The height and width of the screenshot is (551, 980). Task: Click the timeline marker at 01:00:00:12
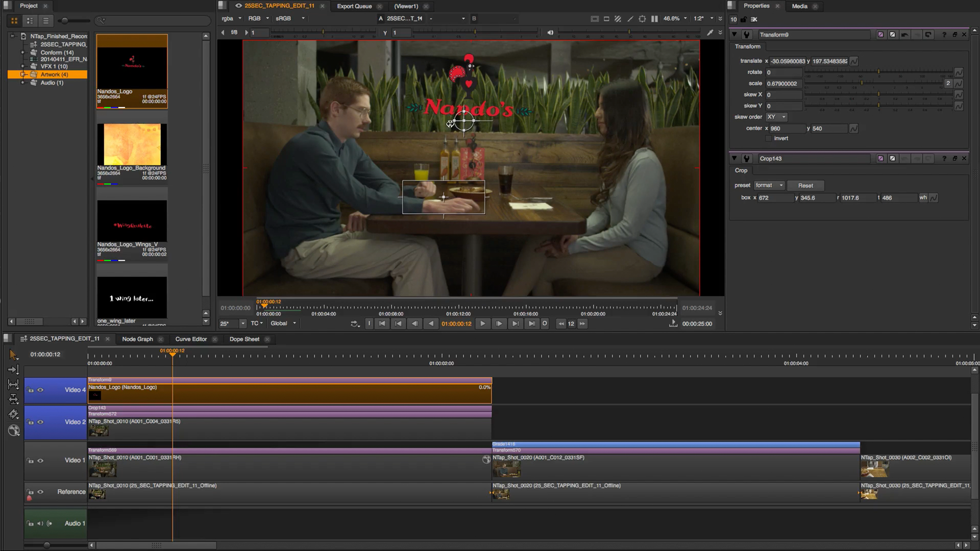[173, 354]
